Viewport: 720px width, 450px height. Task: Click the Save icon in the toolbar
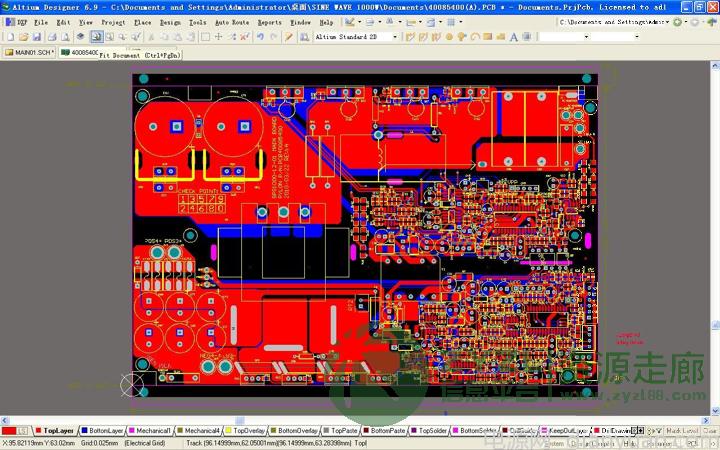coord(37,37)
